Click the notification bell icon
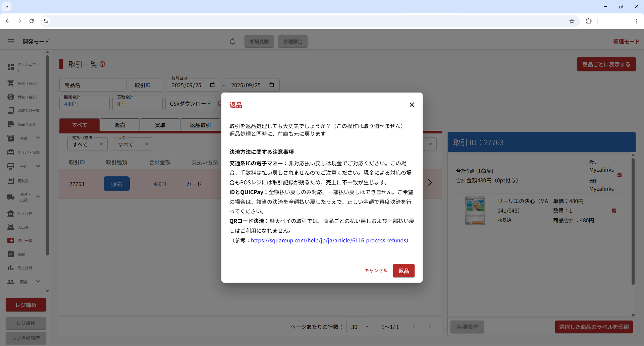Image resolution: width=644 pixels, height=346 pixels. (x=232, y=41)
